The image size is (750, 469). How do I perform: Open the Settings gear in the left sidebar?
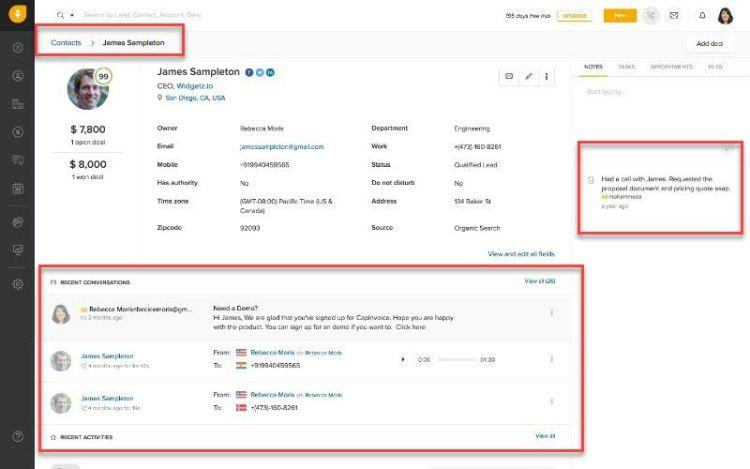[x=18, y=284]
